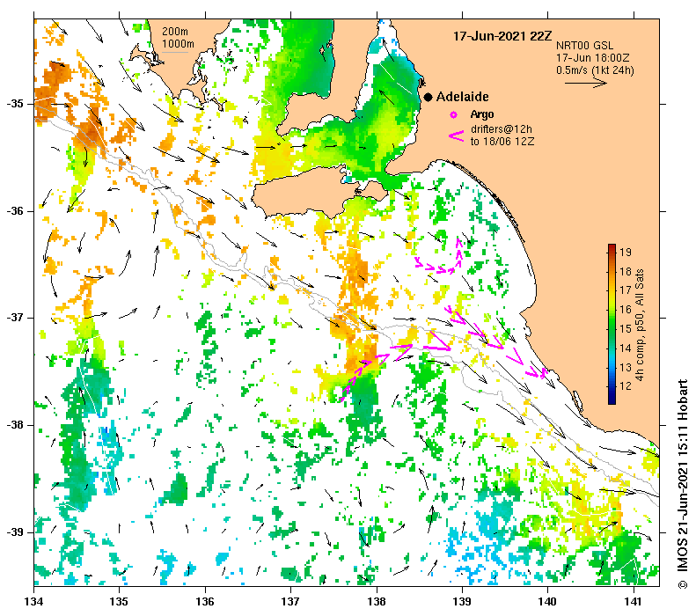
Task: Click the black Adelaide city marker dot
Action: click(428, 97)
